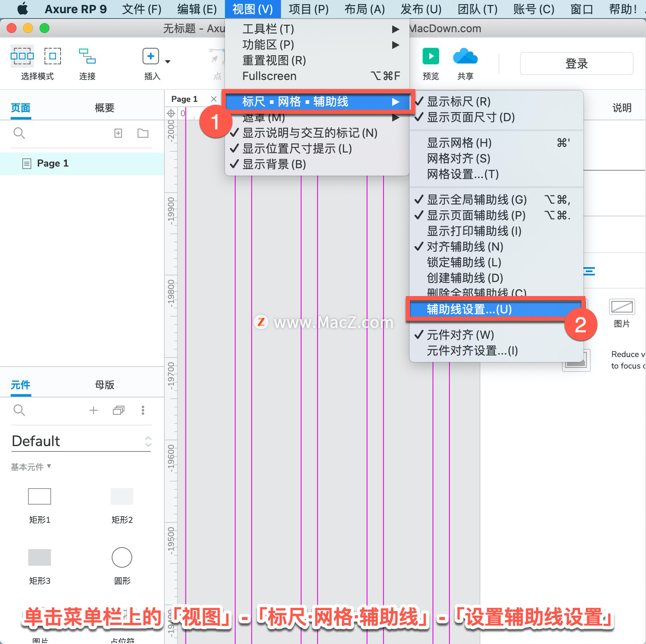646x644 pixels.
Task: Toggle 显示说明与交互的标记 (N)
Action: [317, 133]
